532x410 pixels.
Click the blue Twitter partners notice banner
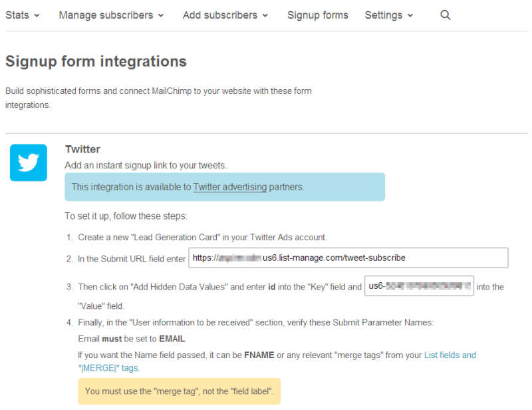[225, 187]
